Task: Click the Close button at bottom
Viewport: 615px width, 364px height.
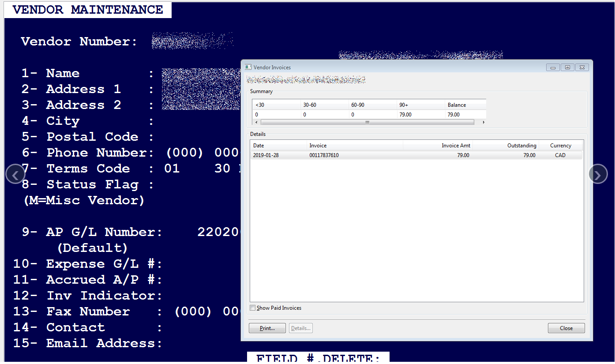Action: 566,328
